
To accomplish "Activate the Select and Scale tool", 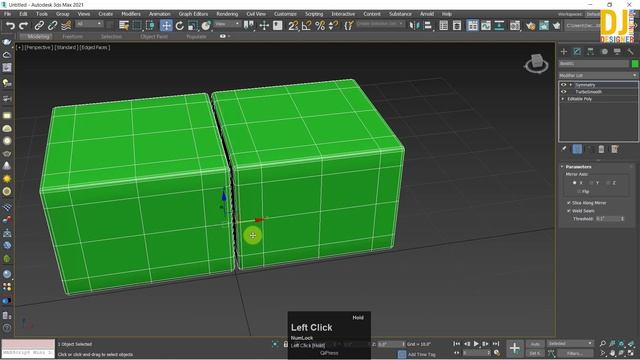I will pos(193,26).
